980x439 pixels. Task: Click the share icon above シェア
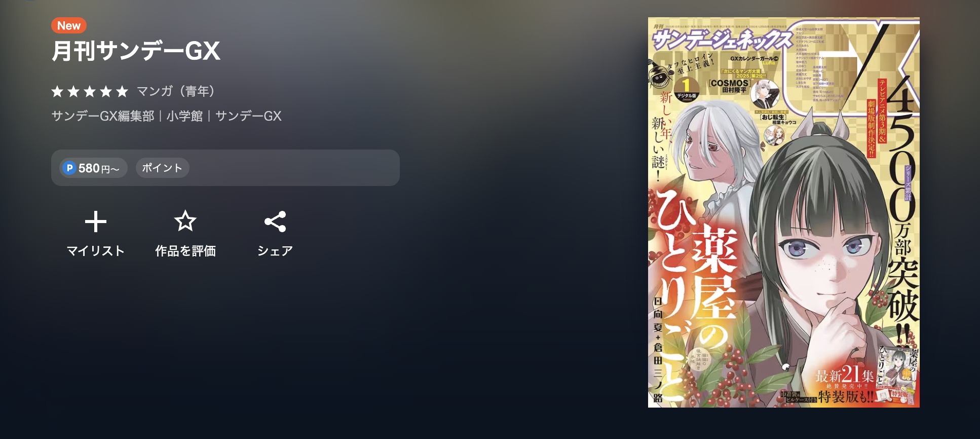(275, 222)
